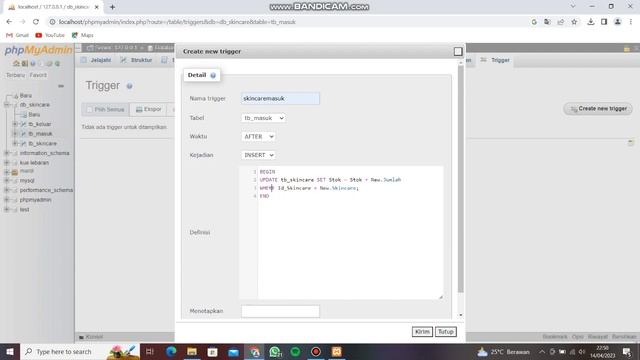Expand the performance_schema database node
Viewport: 640px width, 360px height.
7,190
